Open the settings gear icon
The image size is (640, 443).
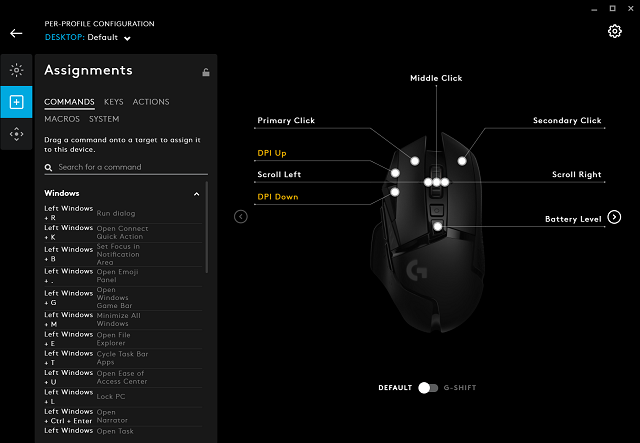(x=615, y=31)
